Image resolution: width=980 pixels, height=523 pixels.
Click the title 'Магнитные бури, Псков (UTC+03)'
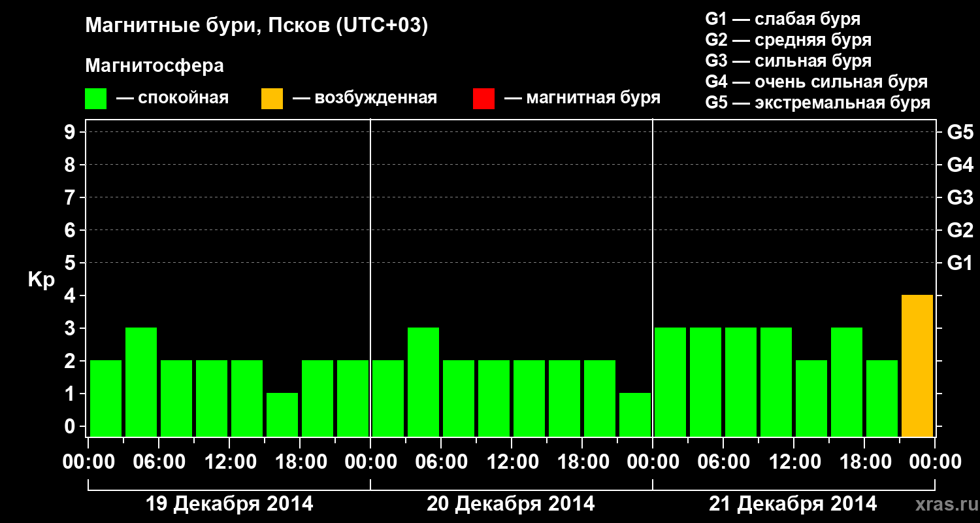(x=257, y=26)
